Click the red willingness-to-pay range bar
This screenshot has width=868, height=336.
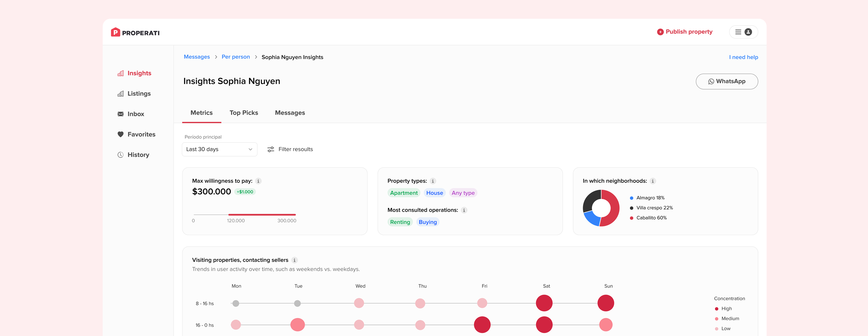point(262,215)
